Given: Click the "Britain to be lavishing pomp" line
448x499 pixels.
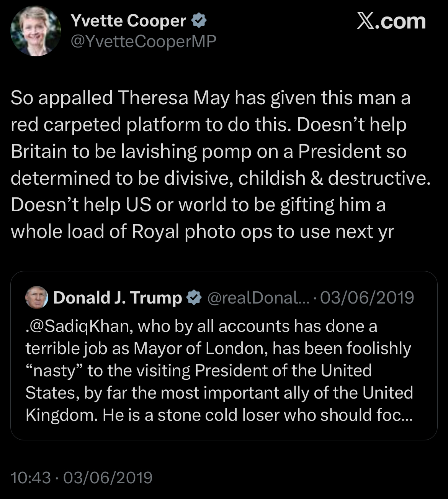Looking at the screenshot, I should point(208,151).
